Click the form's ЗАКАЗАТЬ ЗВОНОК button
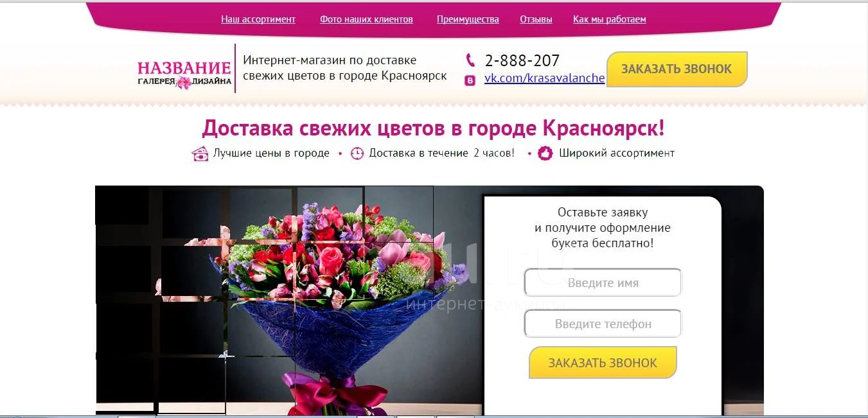This screenshot has height=418, width=868. tap(603, 363)
